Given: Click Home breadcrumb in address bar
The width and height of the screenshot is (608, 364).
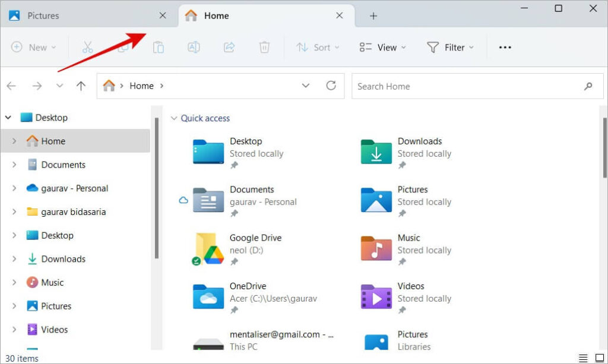Looking at the screenshot, I should click(x=141, y=86).
